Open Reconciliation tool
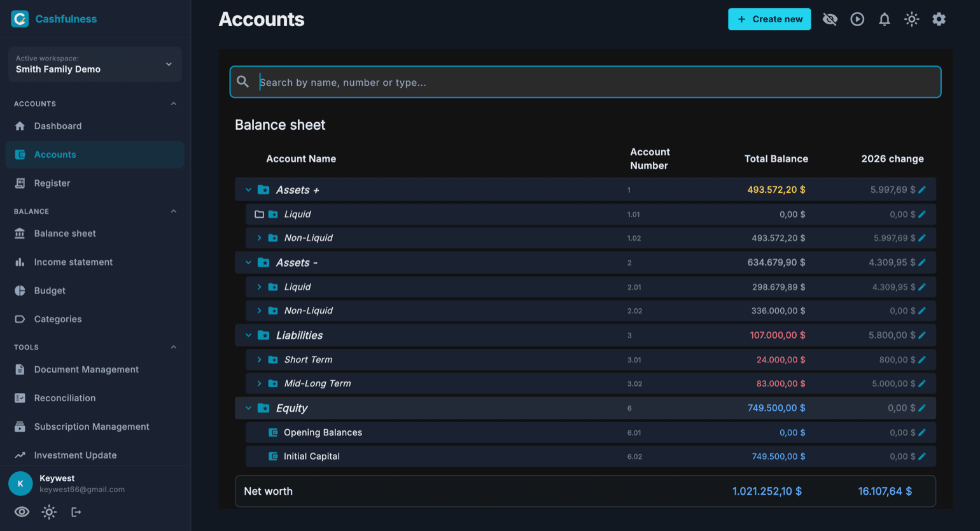Viewport: 980px width, 531px height. [95, 398]
